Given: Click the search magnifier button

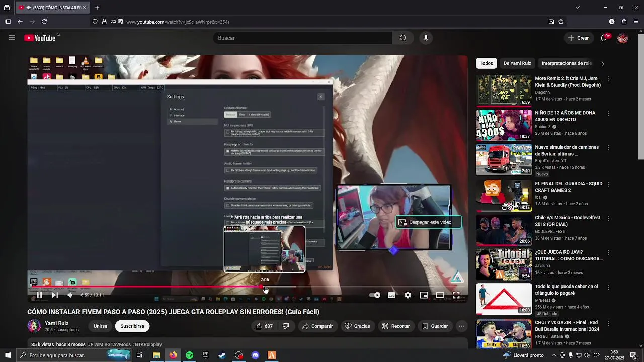Looking at the screenshot, I should [403, 38].
